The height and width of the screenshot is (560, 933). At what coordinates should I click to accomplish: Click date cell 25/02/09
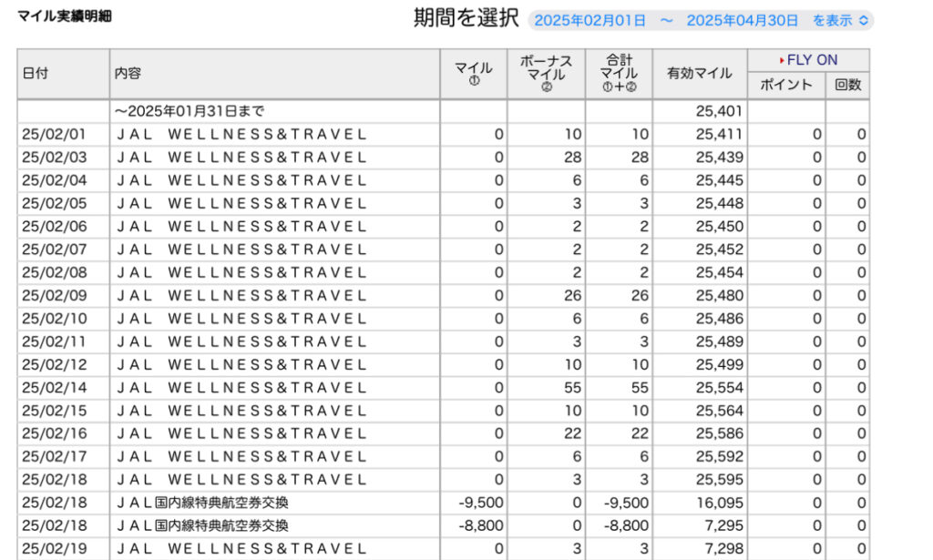[54, 295]
